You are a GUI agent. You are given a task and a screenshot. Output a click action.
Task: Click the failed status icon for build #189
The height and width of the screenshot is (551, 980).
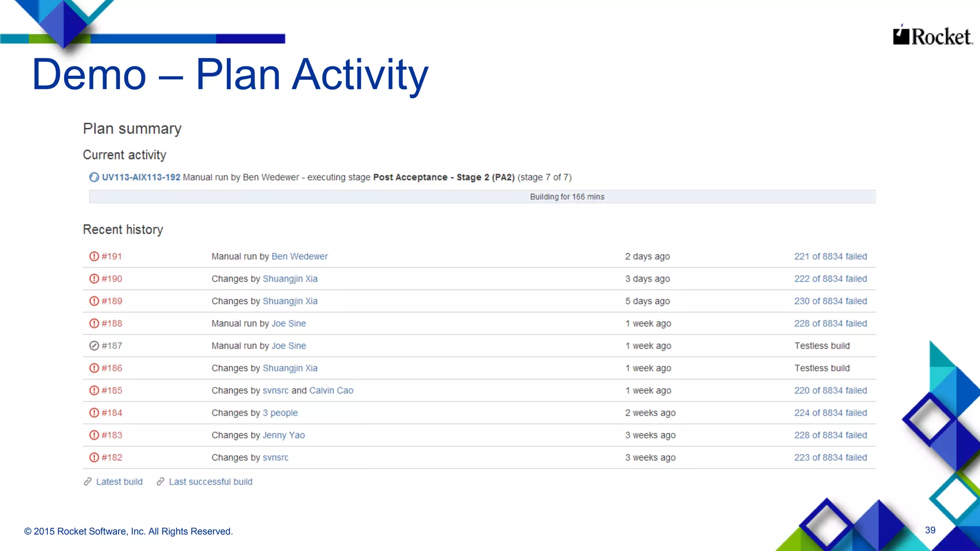coord(94,301)
